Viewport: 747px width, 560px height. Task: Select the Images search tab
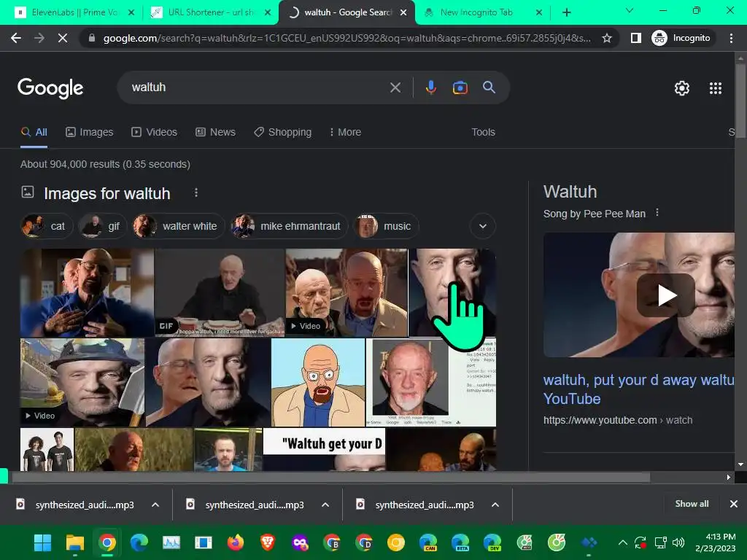90,132
